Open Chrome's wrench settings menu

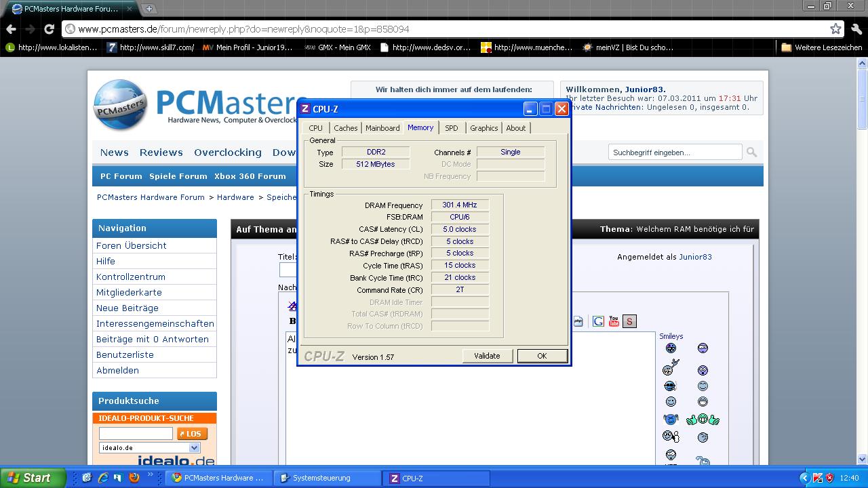(x=856, y=29)
